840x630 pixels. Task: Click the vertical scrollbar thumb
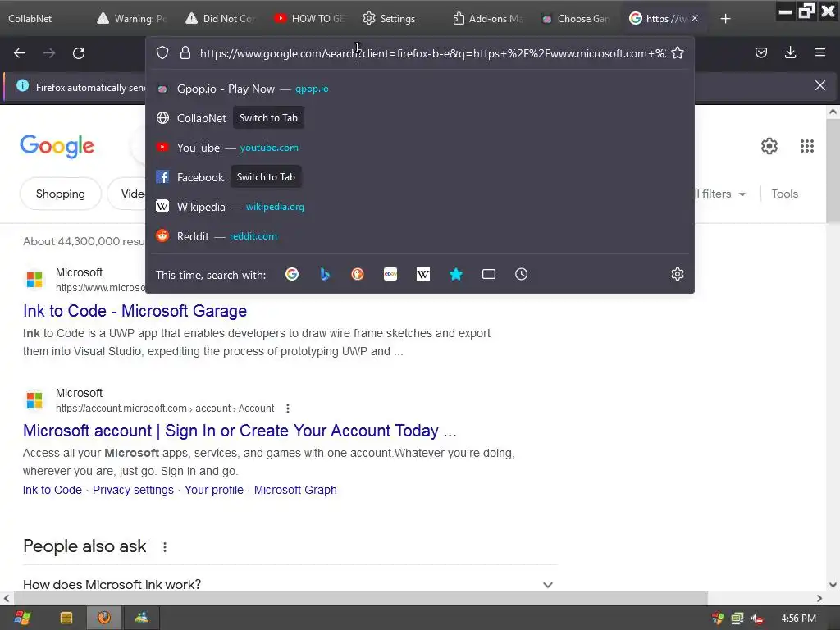[833, 171]
